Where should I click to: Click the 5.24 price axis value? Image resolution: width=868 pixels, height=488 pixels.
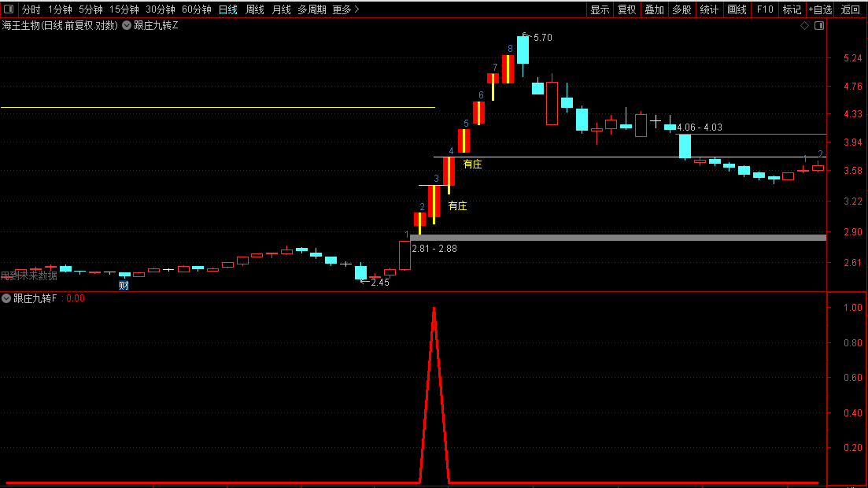[852, 58]
